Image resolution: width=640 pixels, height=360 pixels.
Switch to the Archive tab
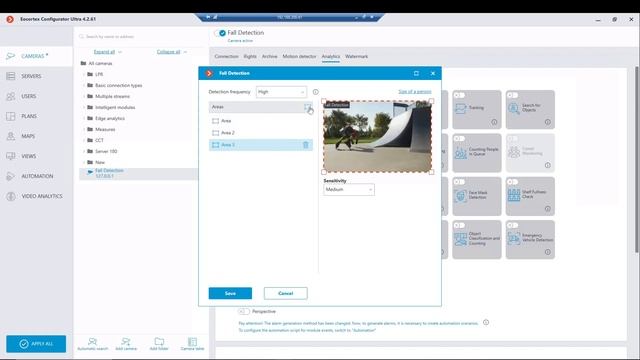point(269,56)
